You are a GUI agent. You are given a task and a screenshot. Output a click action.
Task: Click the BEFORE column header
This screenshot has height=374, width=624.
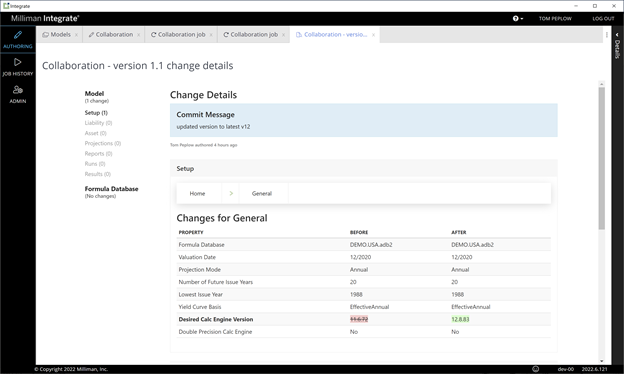[x=359, y=232]
